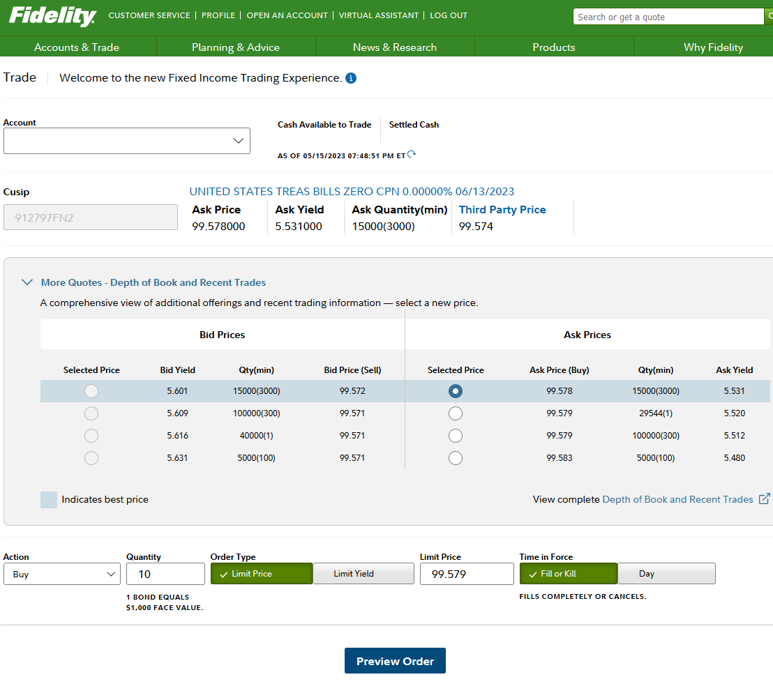Screen dimensions: 773x700
Task: Click the info icon beside Fixed Income welcome
Action: click(351, 78)
